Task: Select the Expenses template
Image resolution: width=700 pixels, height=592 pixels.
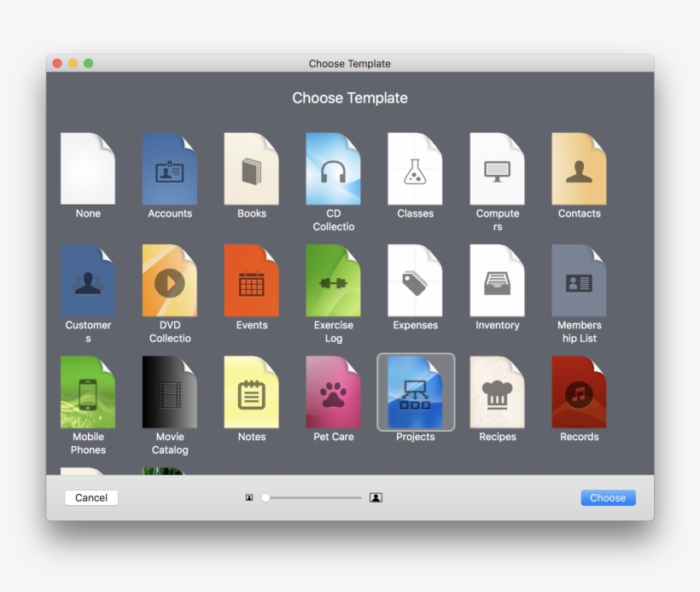Action: (x=415, y=279)
